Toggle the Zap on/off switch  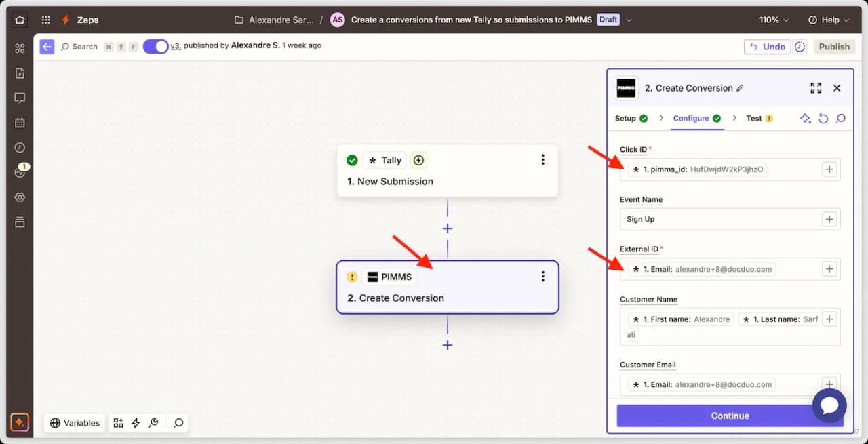[155, 46]
